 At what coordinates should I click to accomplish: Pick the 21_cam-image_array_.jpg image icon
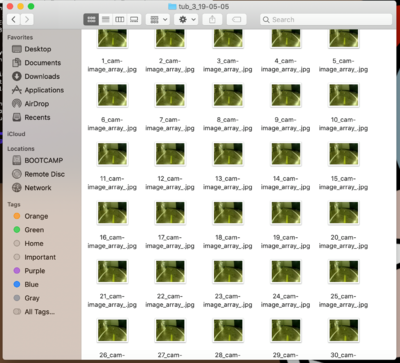112,272
